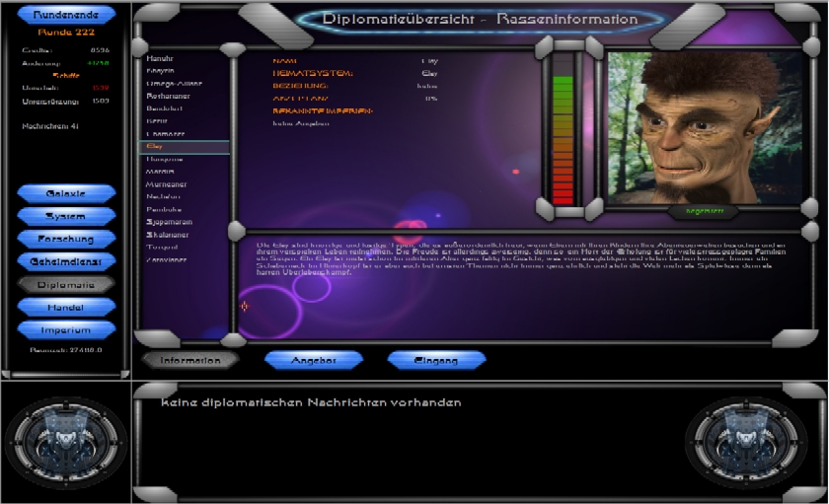Click the Elay alien portrait image
Viewport: 829px width, 504px height.
click(705, 127)
